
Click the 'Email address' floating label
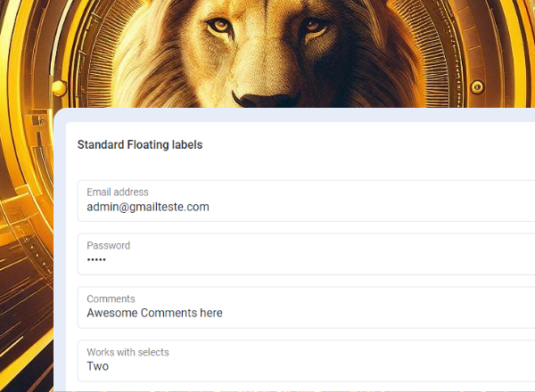pyautogui.click(x=118, y=192)
